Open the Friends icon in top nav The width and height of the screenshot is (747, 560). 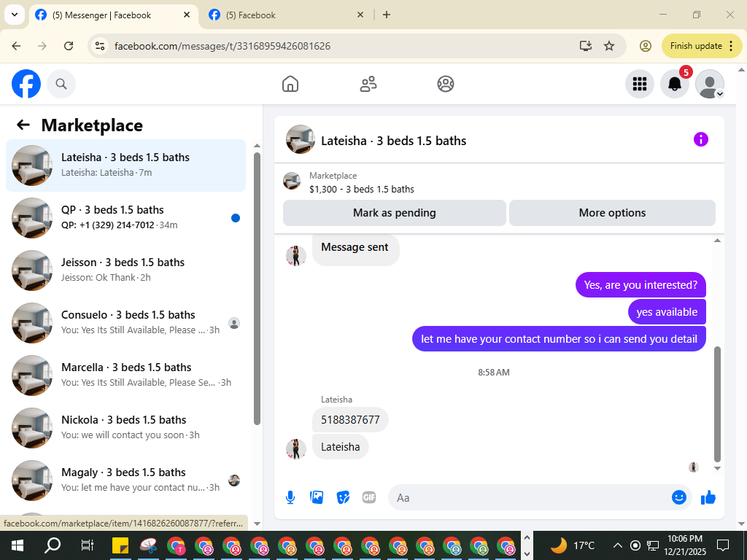click(368, 84)
